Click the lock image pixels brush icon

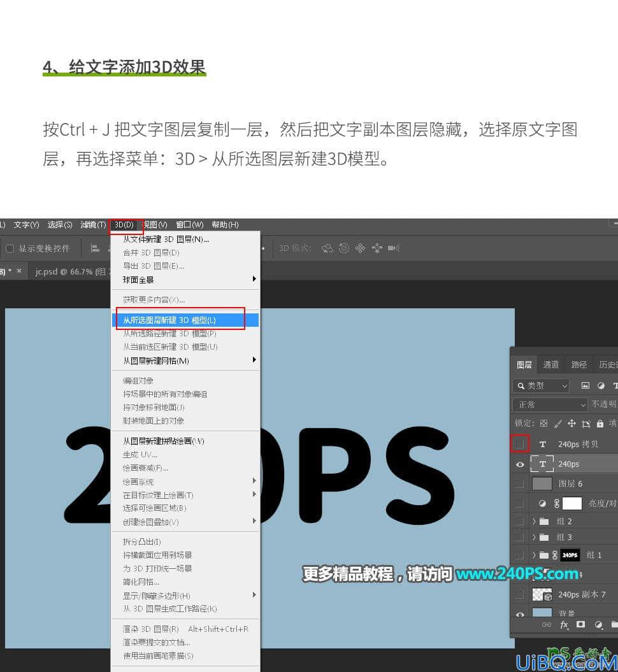click(557, 424)
